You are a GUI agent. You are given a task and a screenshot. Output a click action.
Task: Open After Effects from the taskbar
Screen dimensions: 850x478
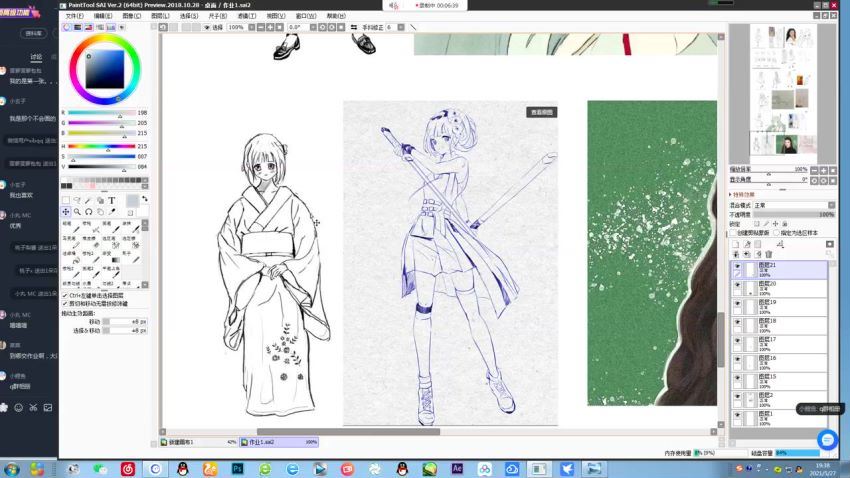pos(457,469)
